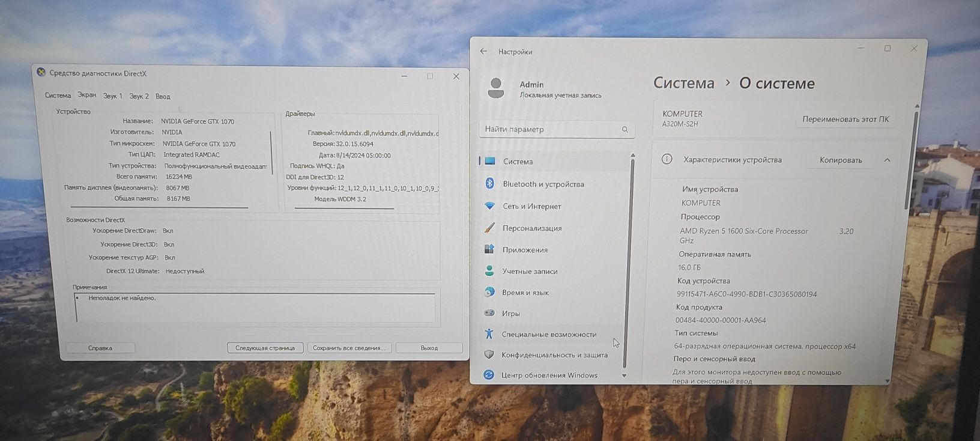Click the Модель WDDM 3.2 text
Viewport: 980px width, 441px height.
(x=340, y=199)
